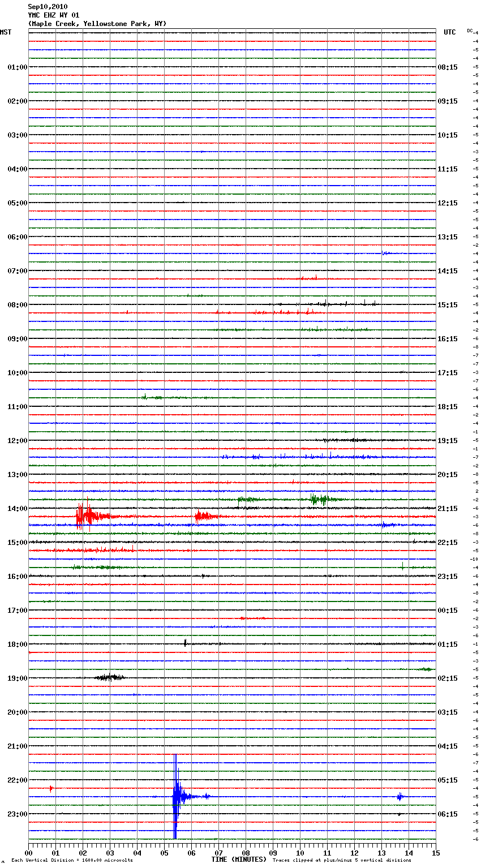Click the black wave packet on the 19:00 trace
Screen dimensions: 481x868
(x=110, y=677)
